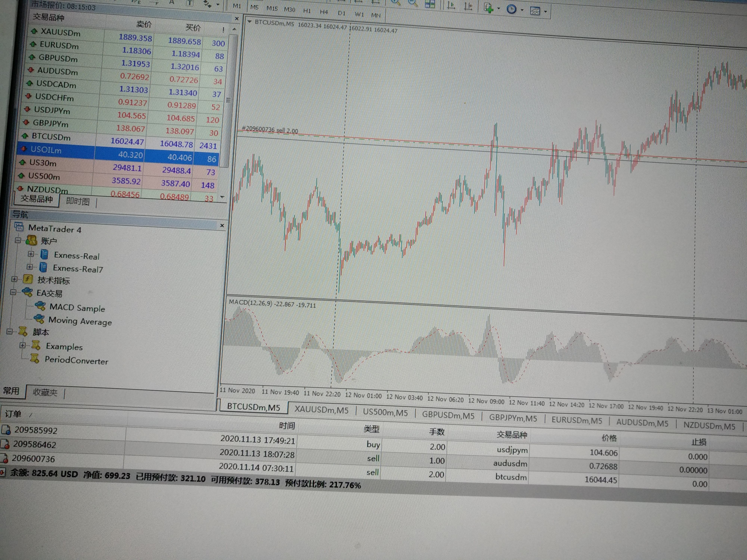Viewport: 747px width, 560px height.
Task: Close the Navigator panel
Action: coord(222,225)
